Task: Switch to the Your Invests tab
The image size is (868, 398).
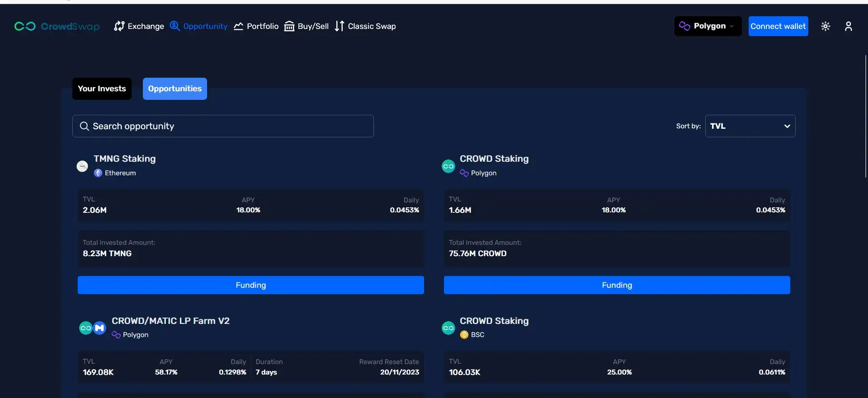Action: (102, 89)
